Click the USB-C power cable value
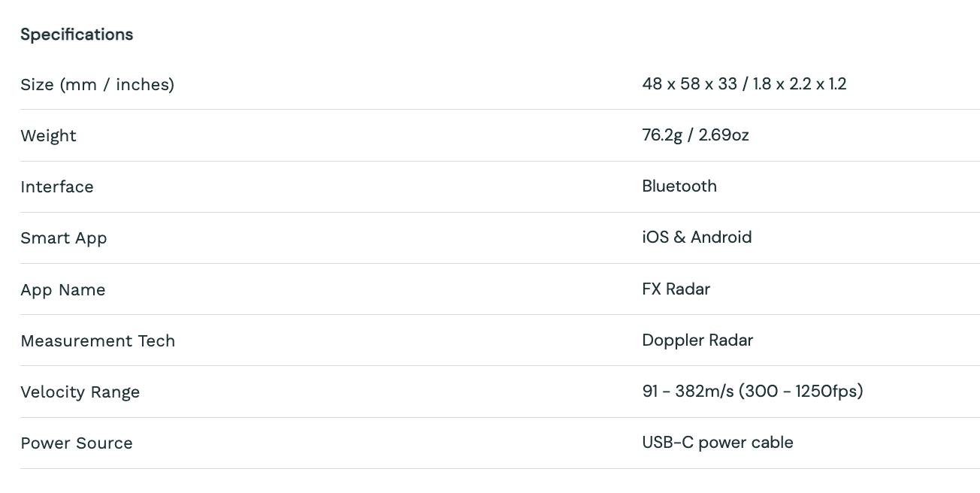Viewport: 980px width, 493px height. click(x=718, y=443)
